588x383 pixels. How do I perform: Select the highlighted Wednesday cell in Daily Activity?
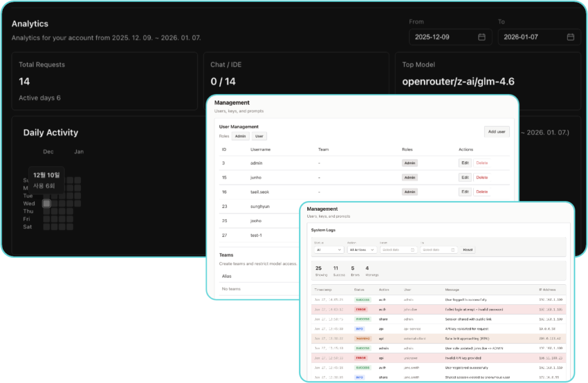(47, 203)
